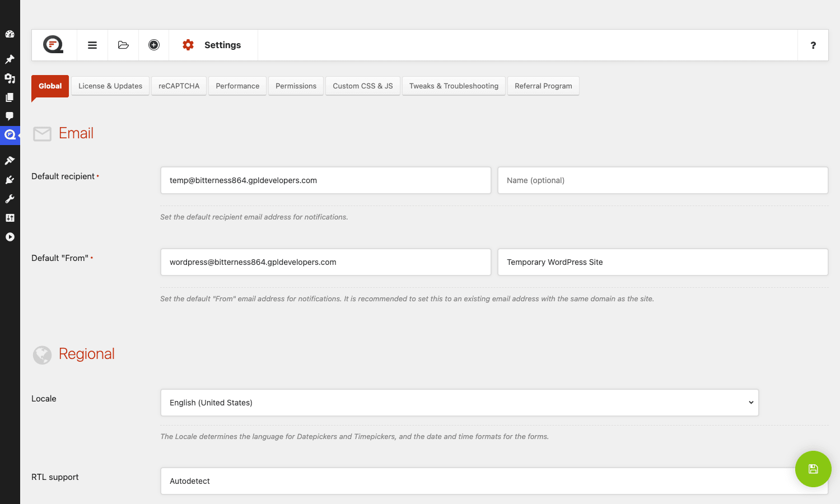Screen dimensions: 840x504
Task: Click the Default "From" label
Action: 60,258
